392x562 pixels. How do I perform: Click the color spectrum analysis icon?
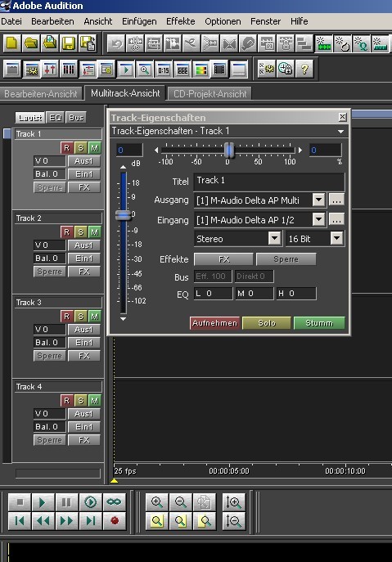(x=201, y=69)
